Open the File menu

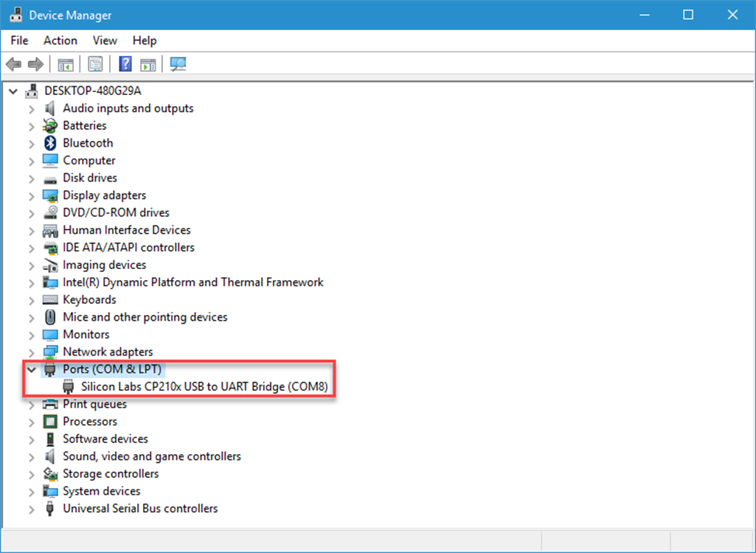[x=19, y=41]
